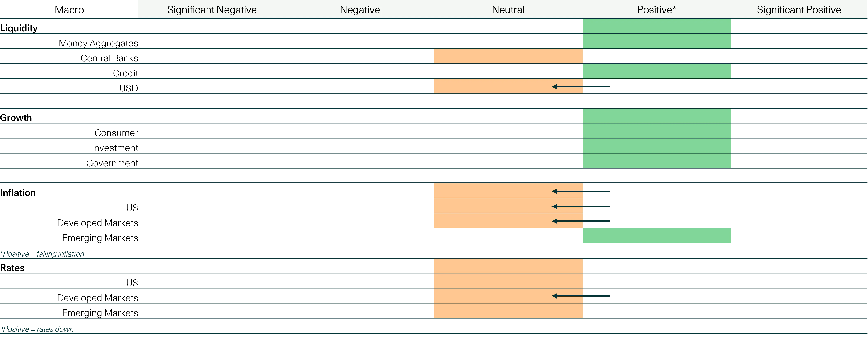Click the Neutral column header
Image resolution: width=868 pixels, height=338 pixels.
[x=508, y=10]
